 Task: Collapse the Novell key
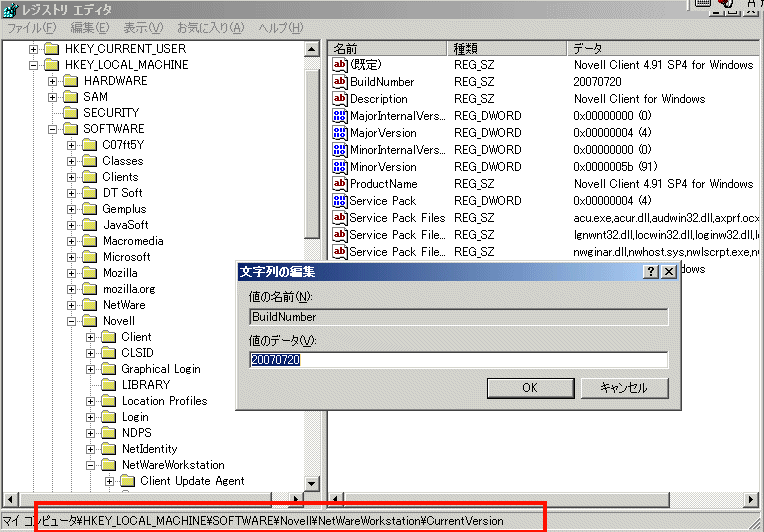pos(71,321)
